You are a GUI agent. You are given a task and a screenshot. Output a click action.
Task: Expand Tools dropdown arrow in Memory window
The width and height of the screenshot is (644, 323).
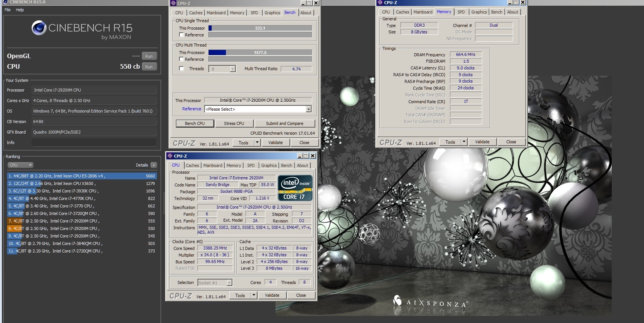(x=464, y=142)
